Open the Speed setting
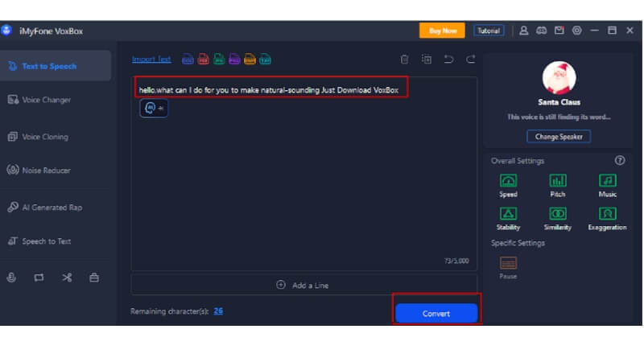Viewport: 644px width, 362px height. click(x=508, y=186)
